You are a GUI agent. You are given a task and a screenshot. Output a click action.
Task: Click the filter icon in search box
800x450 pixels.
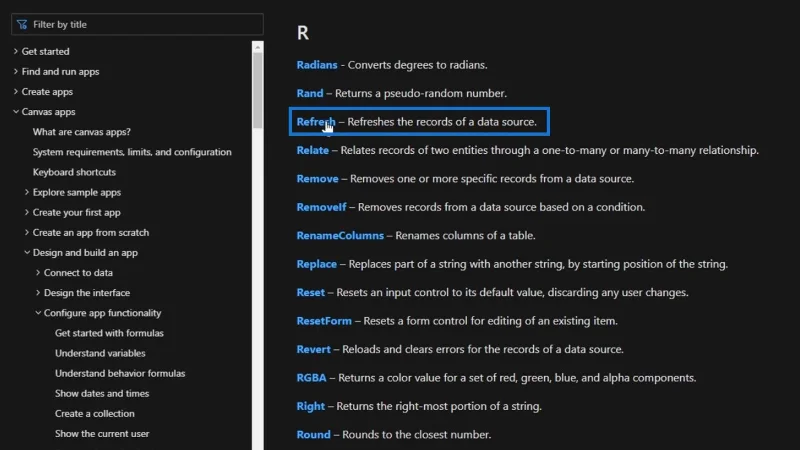pos(22,24)
